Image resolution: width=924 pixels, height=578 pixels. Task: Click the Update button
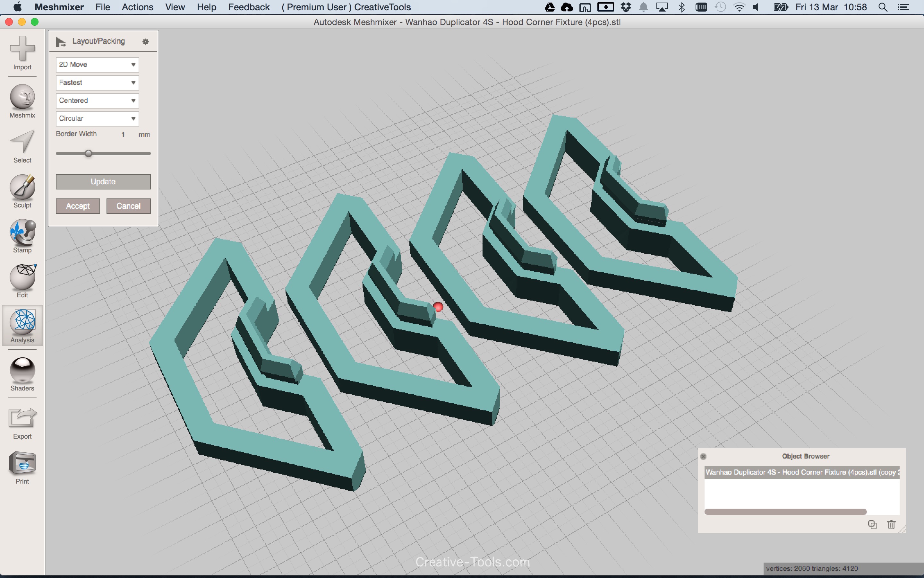(x=103, y=181)
